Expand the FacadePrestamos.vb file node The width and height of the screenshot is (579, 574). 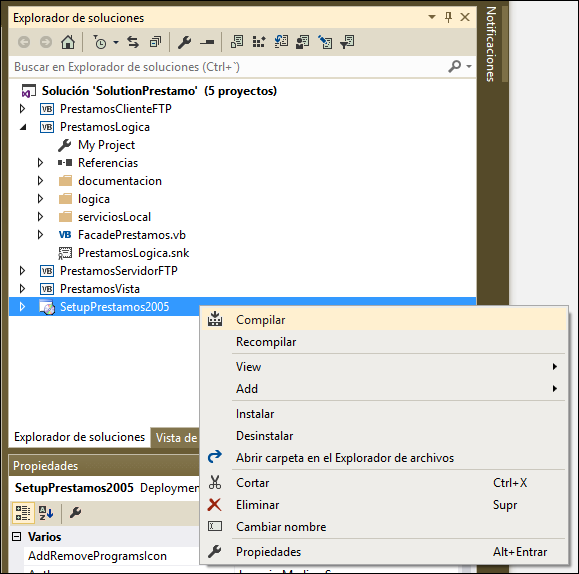point(40,235)
